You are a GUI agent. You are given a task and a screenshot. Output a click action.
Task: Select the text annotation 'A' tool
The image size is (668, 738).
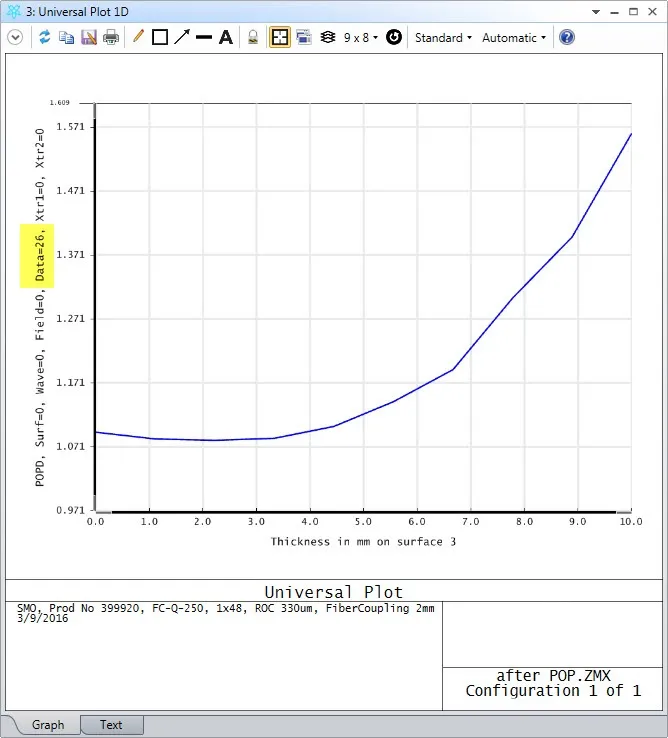226,37
